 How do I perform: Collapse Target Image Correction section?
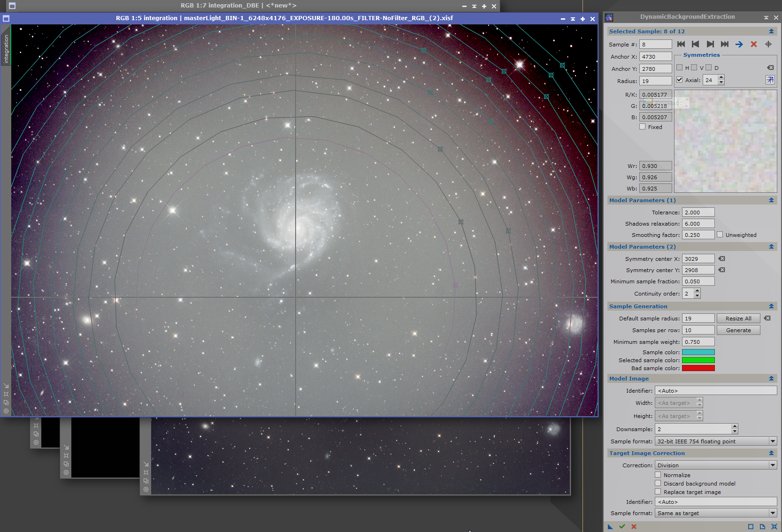tap(771, 453)
